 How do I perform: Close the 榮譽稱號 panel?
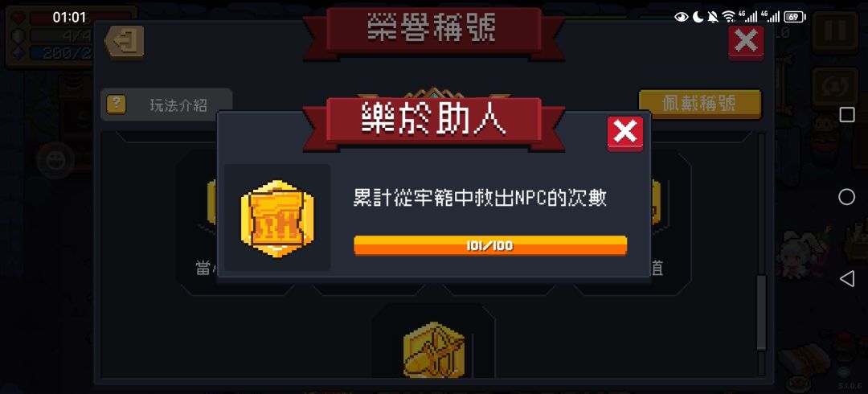(746, 42)
